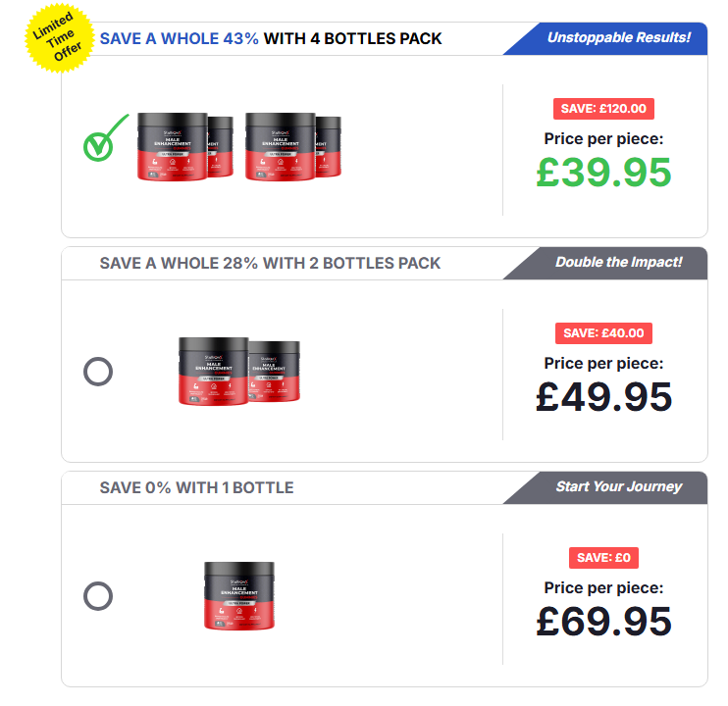Click the green £39.95 price
Screen dimensions: 728x706
coord(603,173)
